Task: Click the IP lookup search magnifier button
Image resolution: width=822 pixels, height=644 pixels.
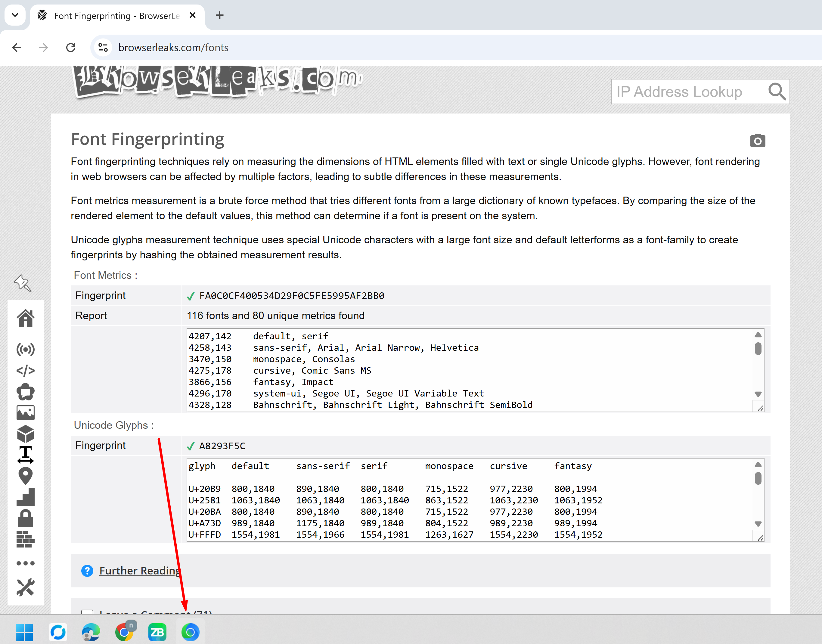Action: click(x=777, y=92)
